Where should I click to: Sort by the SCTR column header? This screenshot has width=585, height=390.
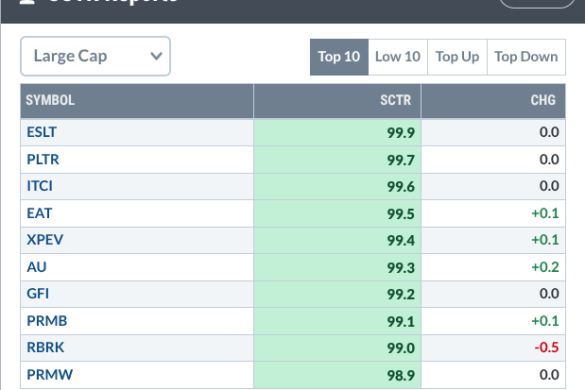coord(395,100)
